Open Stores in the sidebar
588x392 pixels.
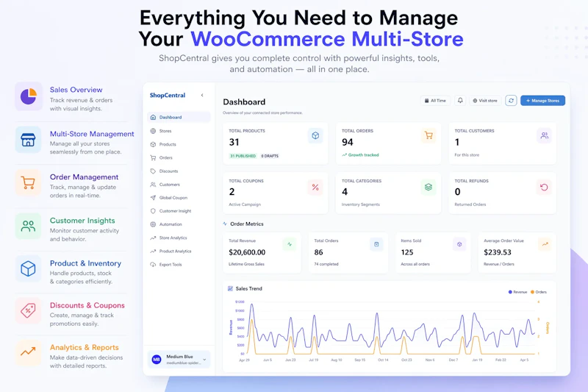coord(179,131)
